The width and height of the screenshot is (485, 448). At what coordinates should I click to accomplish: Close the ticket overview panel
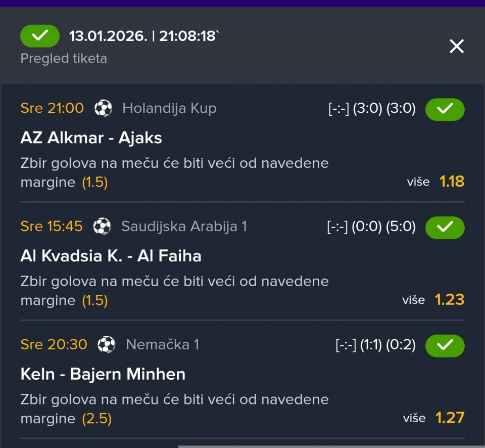[456, 47]
